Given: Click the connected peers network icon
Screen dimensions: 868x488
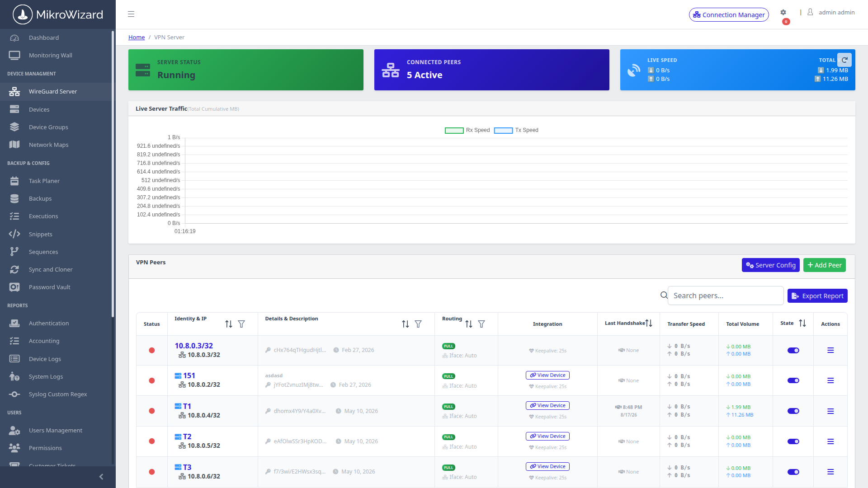Looking at the screenshot, I should coord(391,70).
